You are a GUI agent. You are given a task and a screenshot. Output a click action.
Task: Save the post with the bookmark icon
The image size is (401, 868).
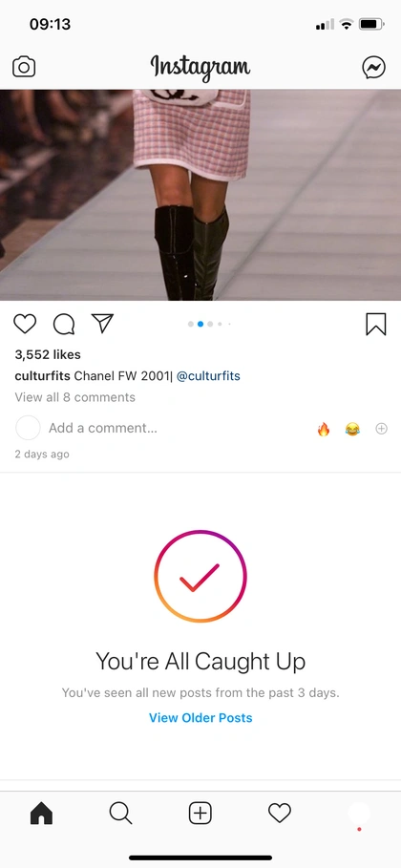(x=376, y=325)
